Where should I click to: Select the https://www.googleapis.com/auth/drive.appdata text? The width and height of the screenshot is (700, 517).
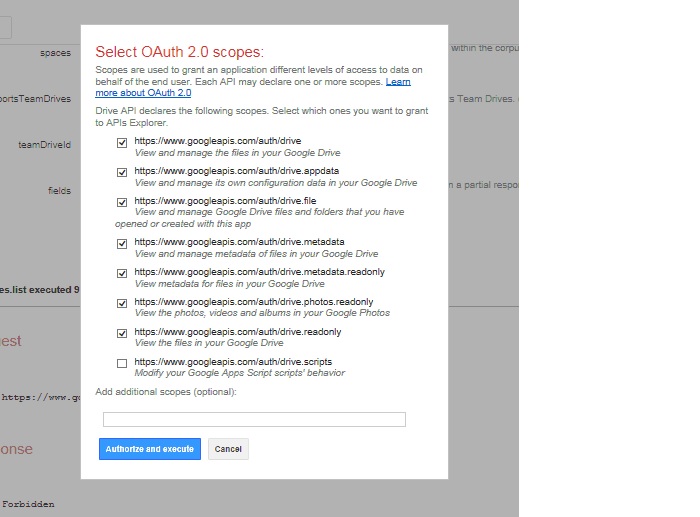(237, 171)
